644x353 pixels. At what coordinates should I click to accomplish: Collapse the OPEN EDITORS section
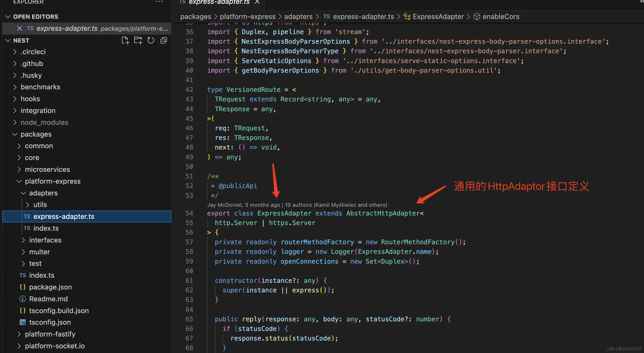click(x=8, y=17)
